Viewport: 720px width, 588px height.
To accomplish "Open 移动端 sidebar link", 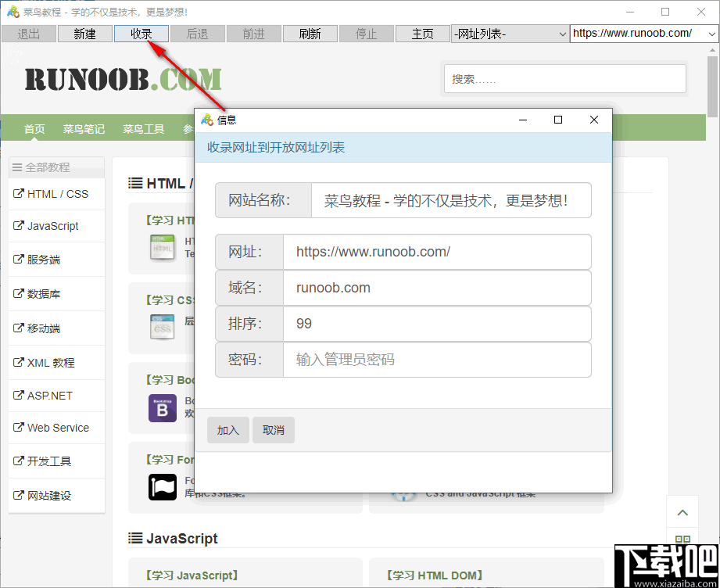I will [x=56, y=328].
